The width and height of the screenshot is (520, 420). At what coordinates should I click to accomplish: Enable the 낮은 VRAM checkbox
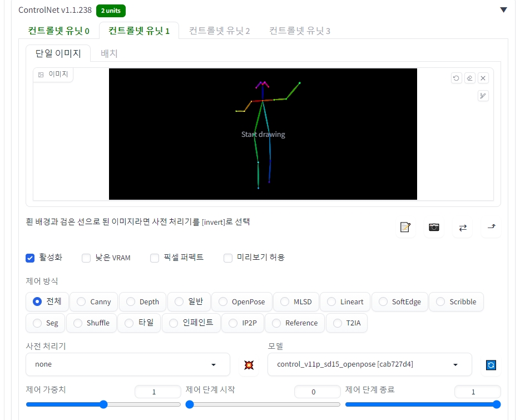pos(86,258)
